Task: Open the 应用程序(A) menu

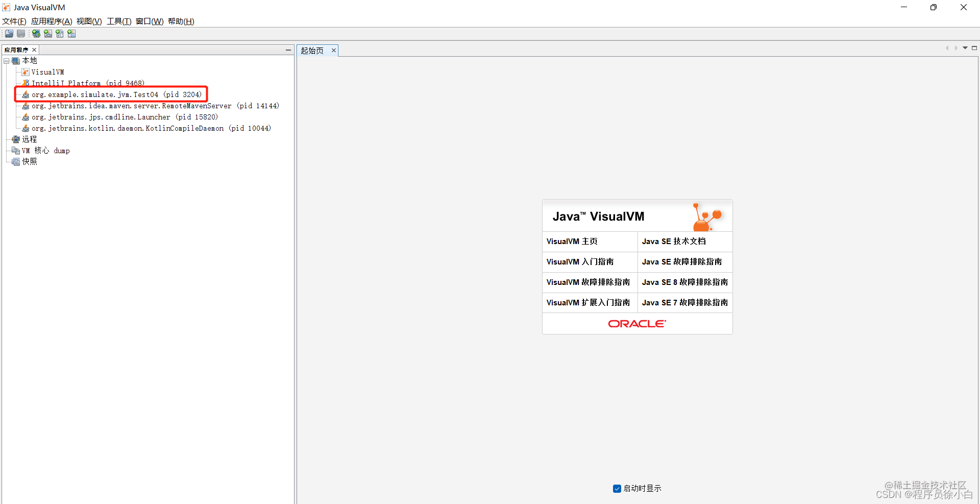Action: 52,21
